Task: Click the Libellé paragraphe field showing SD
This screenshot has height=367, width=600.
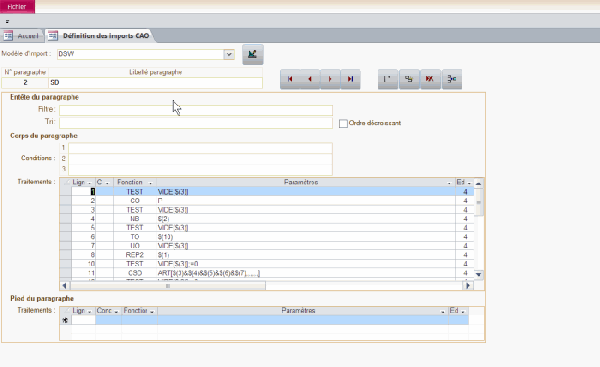Action: [x=155, y=83]
